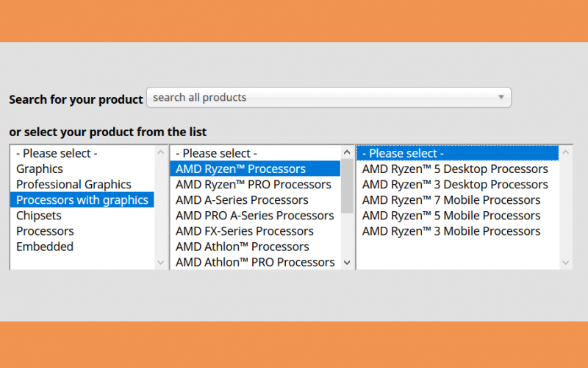The width and height of the screenshot is (588, 368).
Task: Open the search all products dropdown arrow
Action: (501, 97)
